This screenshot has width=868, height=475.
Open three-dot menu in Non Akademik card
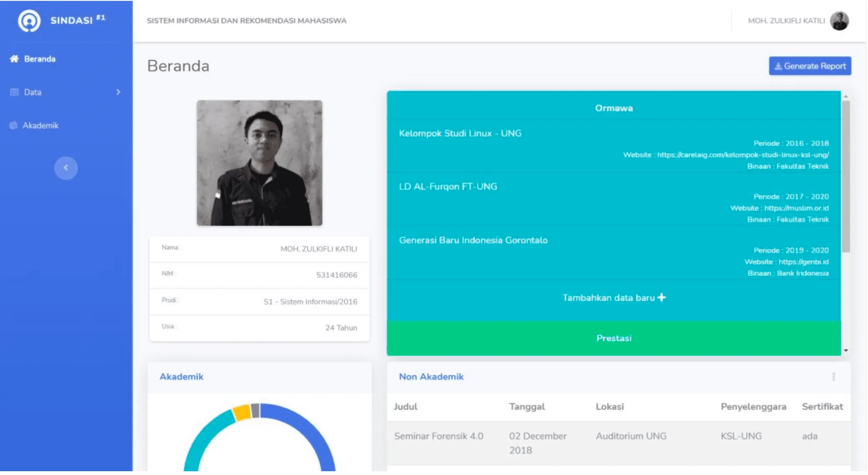pos(833,377)
